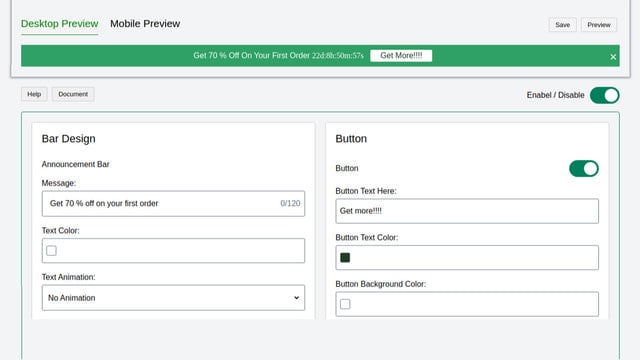Click the Get More!!!! bar button
This screenshot has width=640, height=360.
click(x=401, y=56)
